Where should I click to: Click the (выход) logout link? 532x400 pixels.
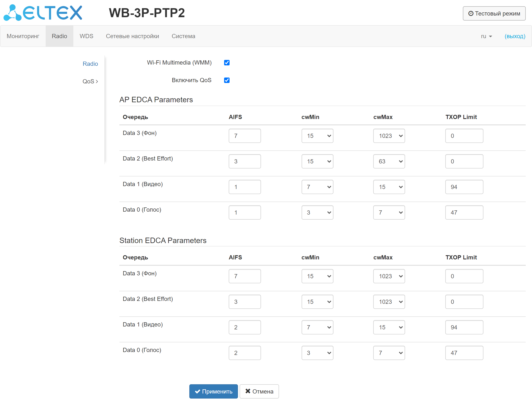(515, 36)
